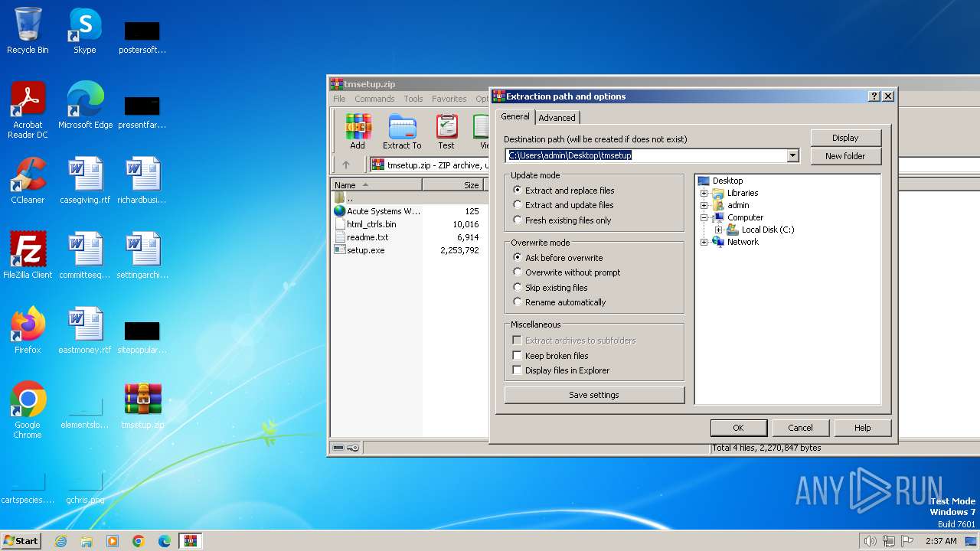Switch to General tab

point(515,116)
